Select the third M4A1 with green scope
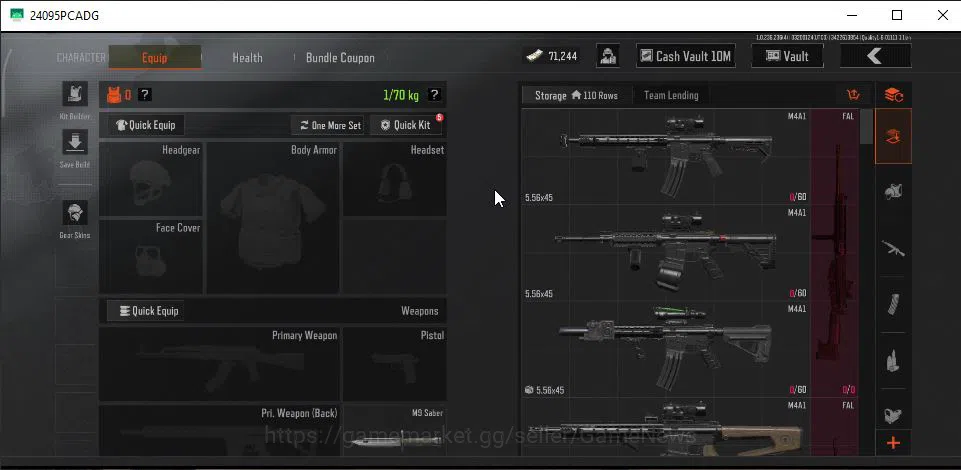This screenshot has width=961, height=470. coord(666,349)
